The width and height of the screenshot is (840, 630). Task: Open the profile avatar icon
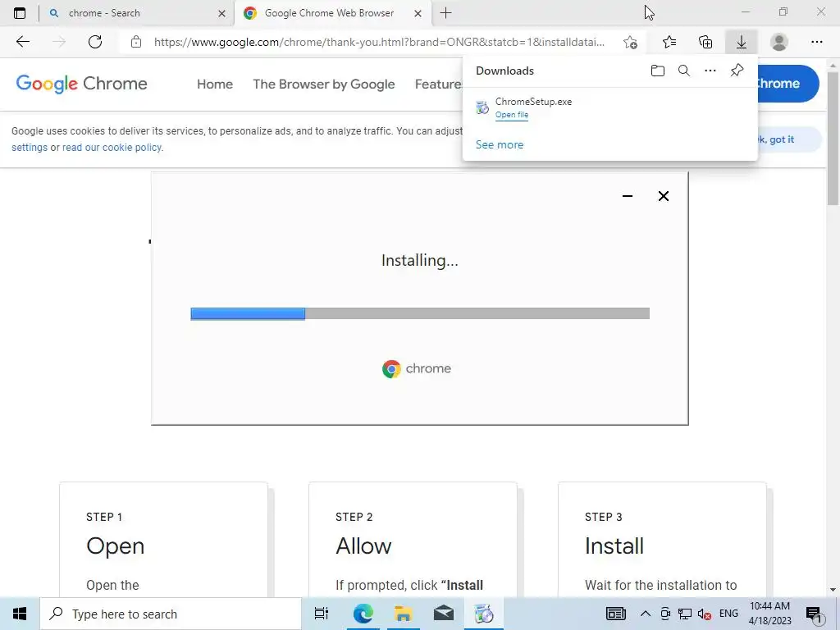click(779, 42)
